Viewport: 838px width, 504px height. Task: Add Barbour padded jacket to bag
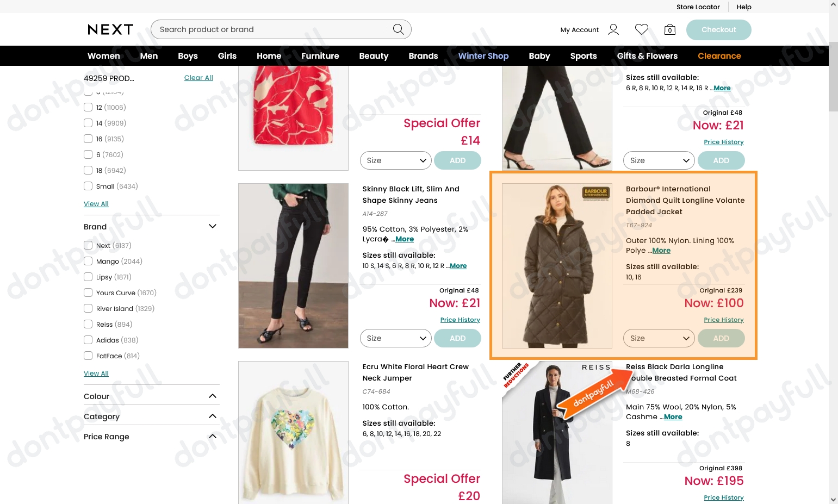pyautogui.click(x=721, y=338)
